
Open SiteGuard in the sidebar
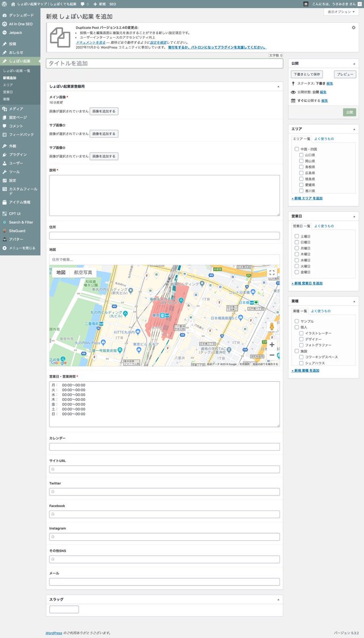[x=20, y=231]
